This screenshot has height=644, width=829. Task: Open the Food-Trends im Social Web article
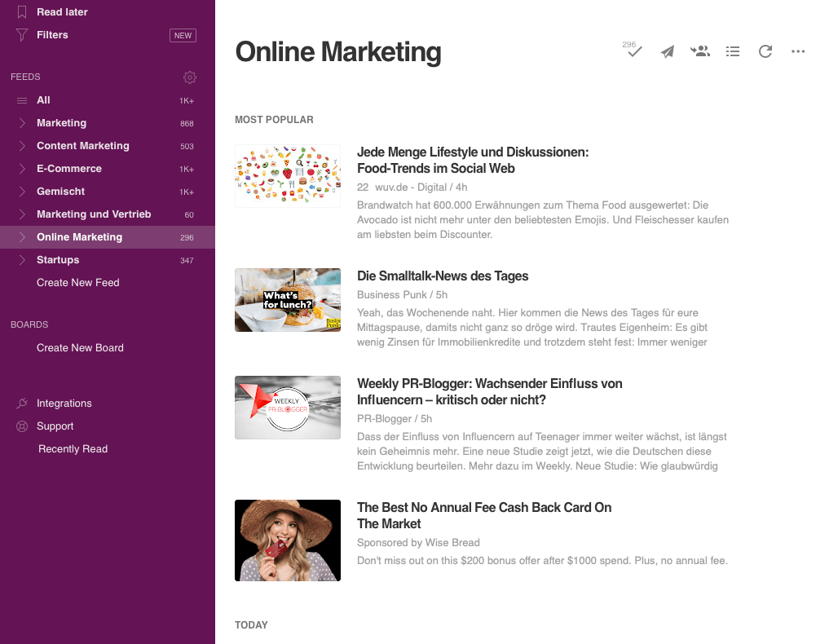tap(473, 161)
